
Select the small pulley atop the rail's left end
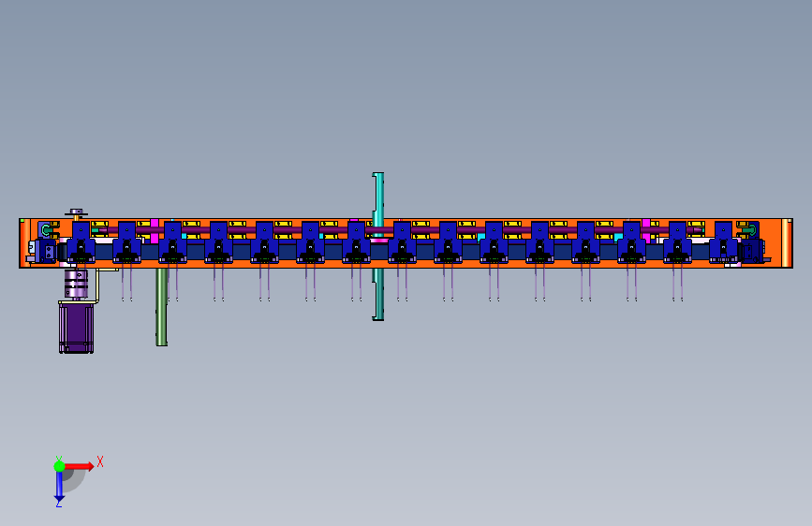pyautogui.click(x=76, y=212)
